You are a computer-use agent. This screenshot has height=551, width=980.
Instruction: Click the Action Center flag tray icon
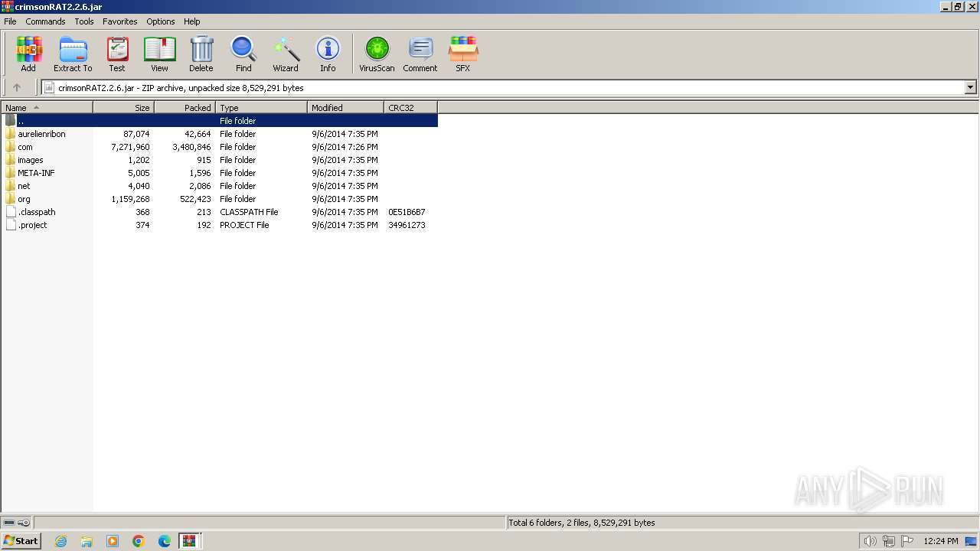click(x=907, y=541)
